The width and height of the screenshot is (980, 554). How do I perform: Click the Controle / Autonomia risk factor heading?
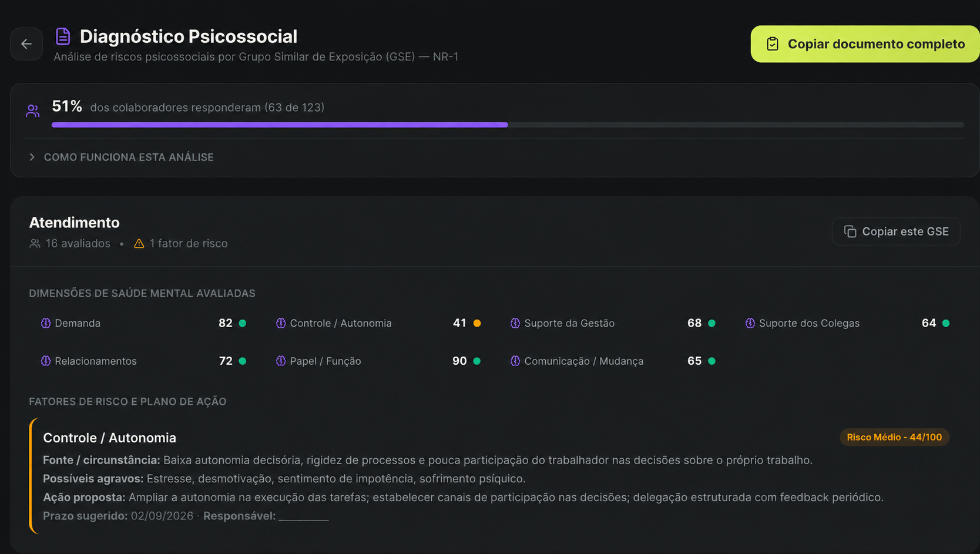pos(110,438)
